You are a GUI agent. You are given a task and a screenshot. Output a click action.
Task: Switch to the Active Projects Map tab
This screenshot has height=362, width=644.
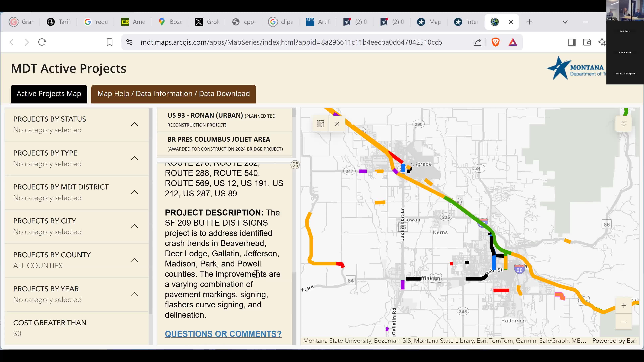tap(49, 94)
